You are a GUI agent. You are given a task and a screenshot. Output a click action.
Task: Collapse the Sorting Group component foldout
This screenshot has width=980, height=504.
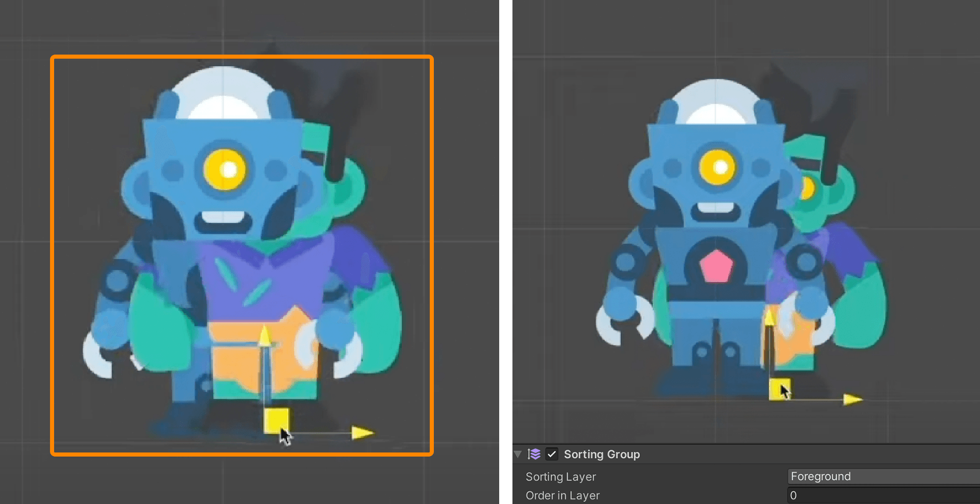[518, 454]
